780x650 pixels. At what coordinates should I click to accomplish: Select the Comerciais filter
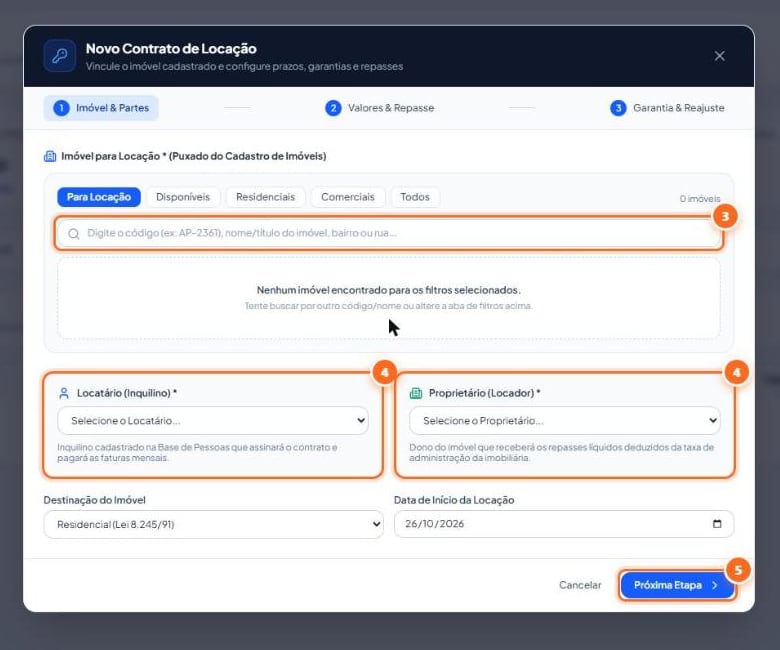point(348,197)
